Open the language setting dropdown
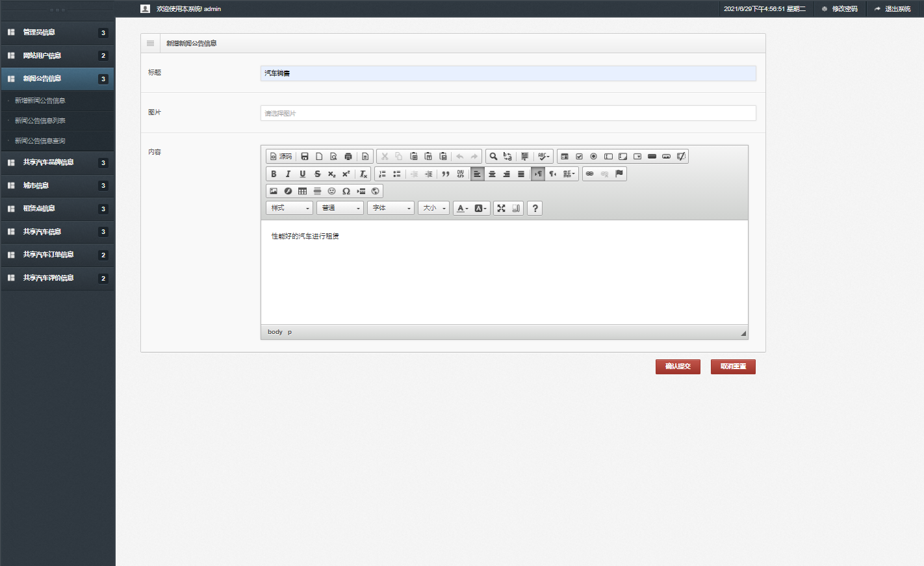This screenshot has height=566, width=924. (569, 174)
